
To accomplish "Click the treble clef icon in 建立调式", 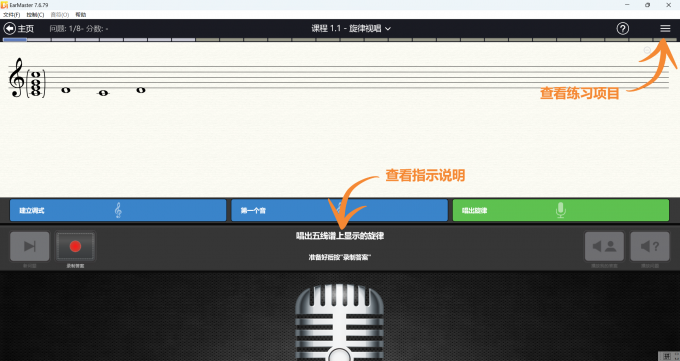I will click(118, 210).
